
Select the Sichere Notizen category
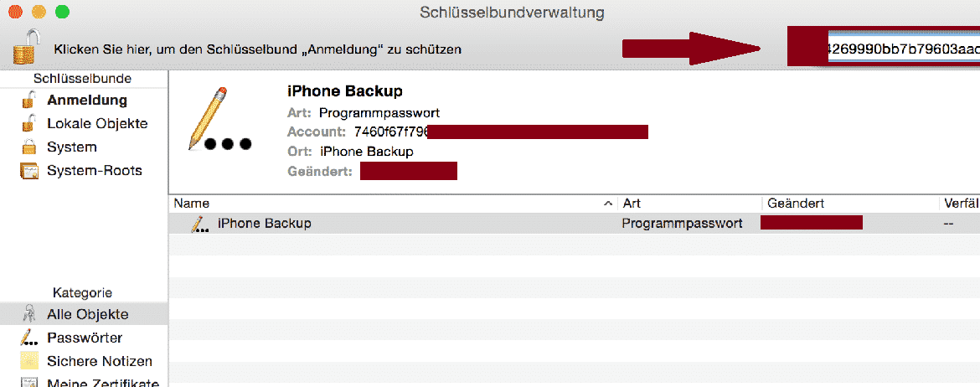click(85, 361)
